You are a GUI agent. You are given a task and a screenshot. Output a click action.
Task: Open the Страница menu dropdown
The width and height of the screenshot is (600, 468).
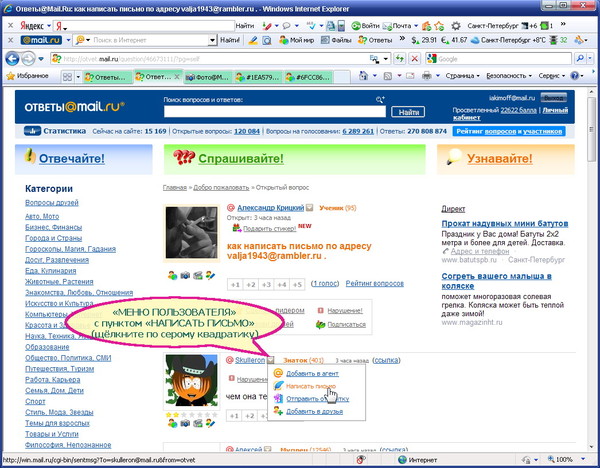tap(462, 76)
